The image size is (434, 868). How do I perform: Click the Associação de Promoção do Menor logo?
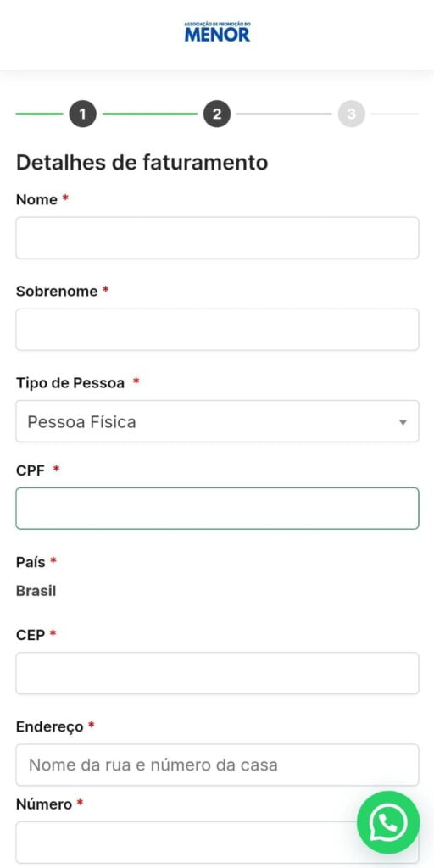217,32
